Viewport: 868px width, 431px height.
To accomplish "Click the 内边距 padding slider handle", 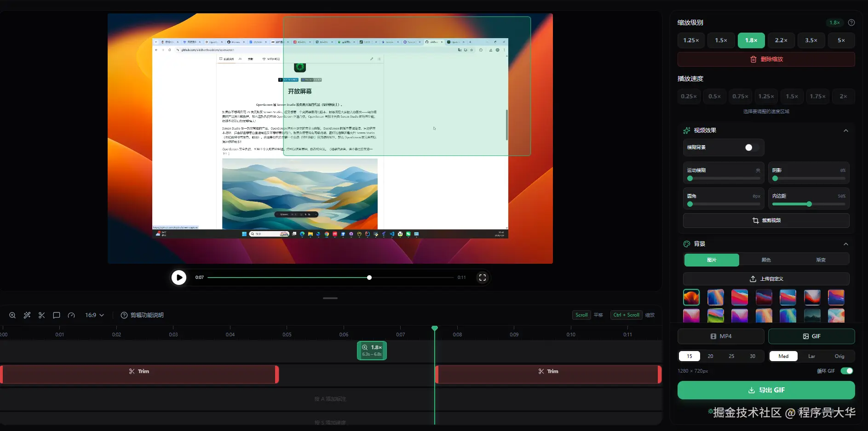I will point(809,204).
